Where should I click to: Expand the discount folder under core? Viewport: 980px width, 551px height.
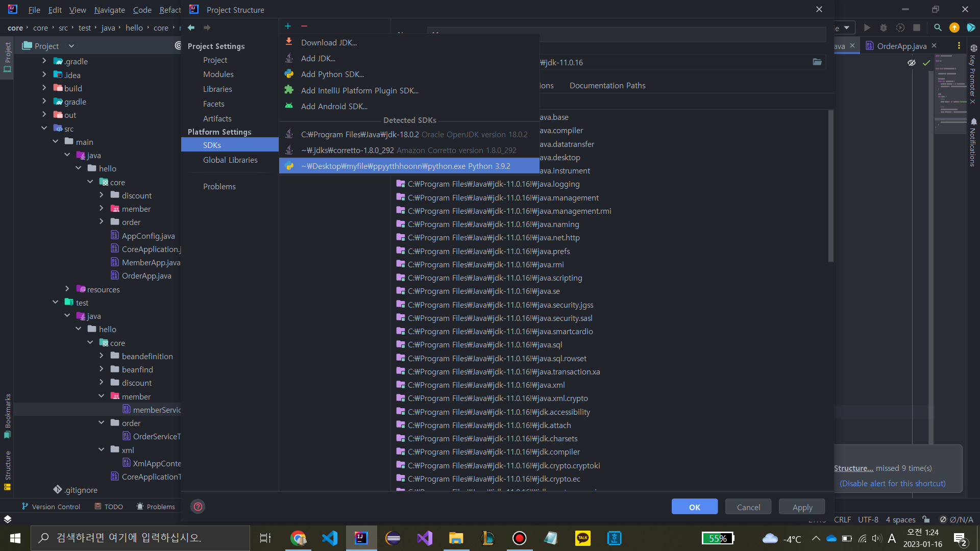(x=102, y=195)
